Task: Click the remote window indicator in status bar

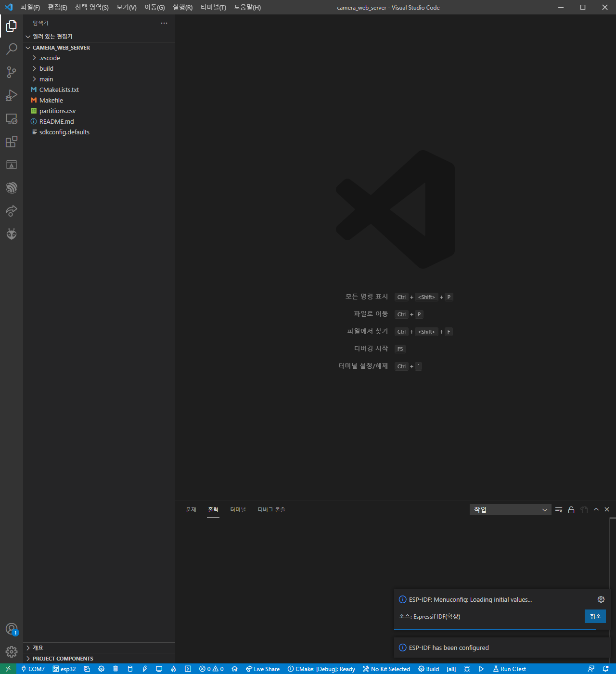Action: (x=8, y=669)
